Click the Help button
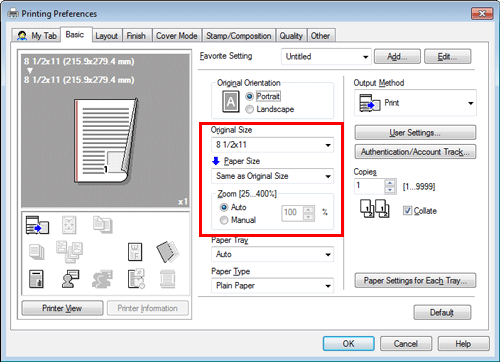 pos(463,343)
